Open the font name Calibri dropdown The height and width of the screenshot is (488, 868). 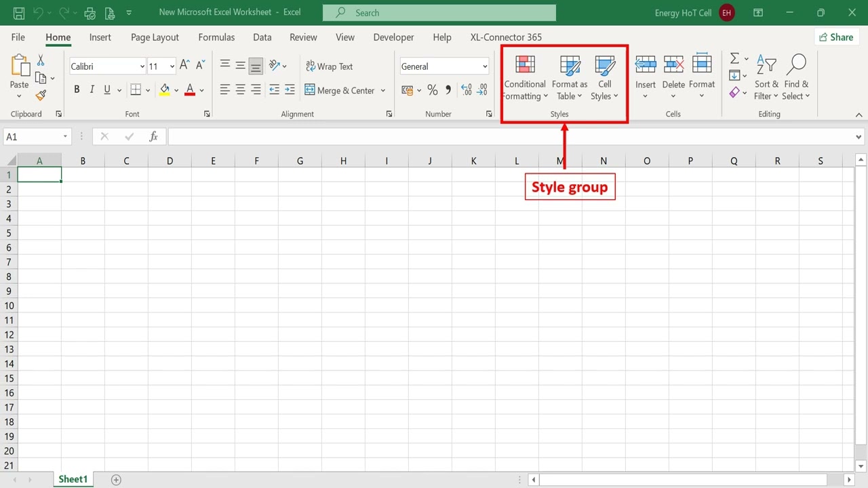142,66
